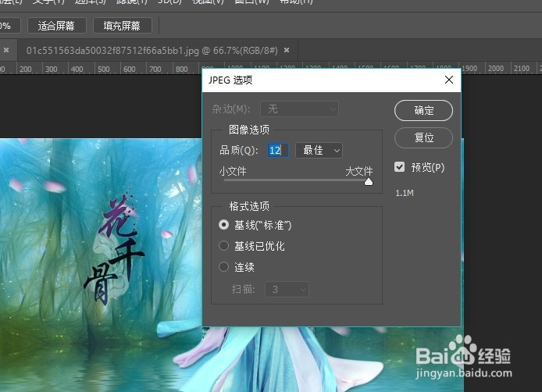Click the 填充屏幕 fill screen button

[122, 26]
